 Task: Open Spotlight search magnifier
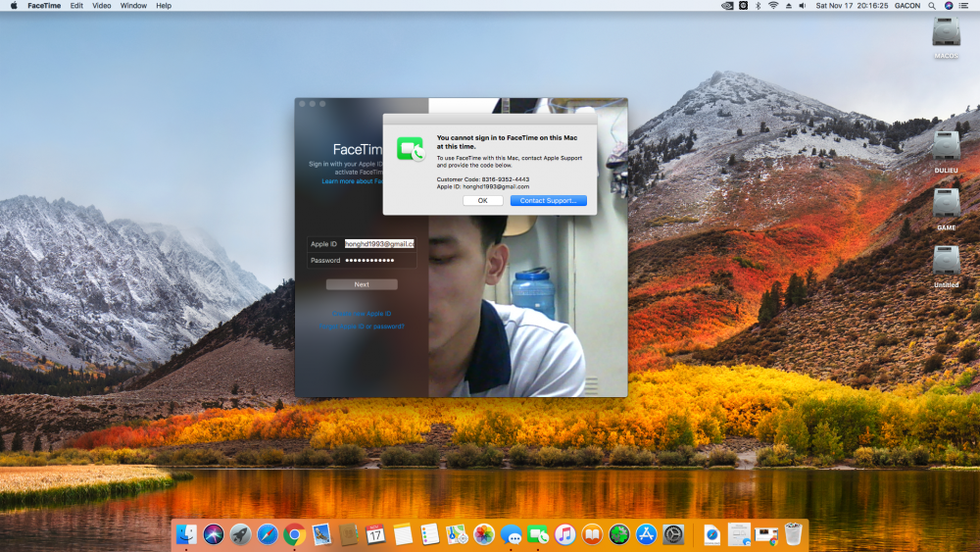tap(932, 6)
